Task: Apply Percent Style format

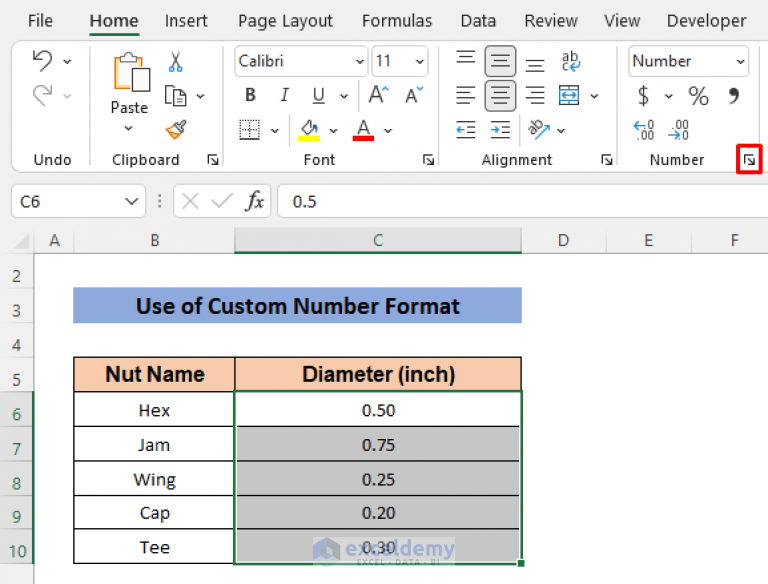Action: pyautogui.click(x=698, y=96)
